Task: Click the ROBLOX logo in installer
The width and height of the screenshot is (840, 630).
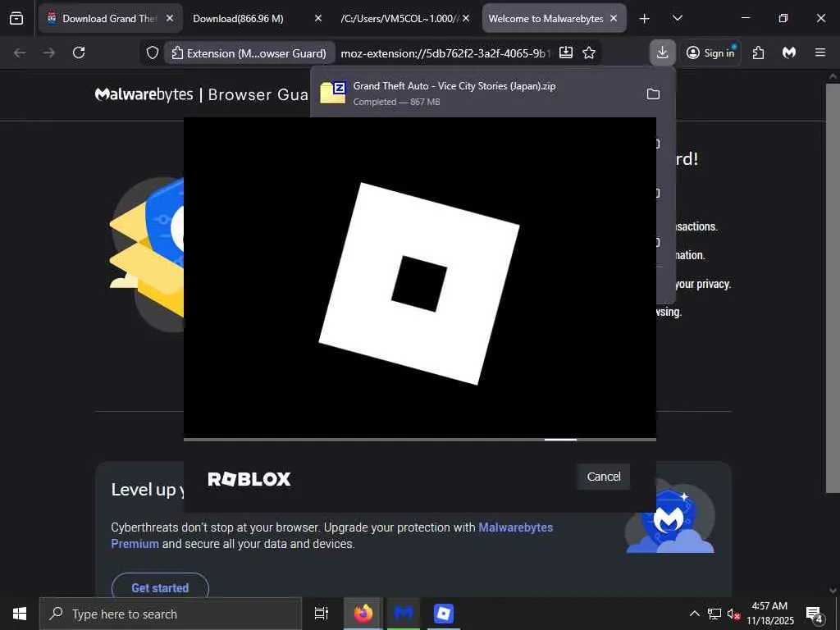Action: 249,479
